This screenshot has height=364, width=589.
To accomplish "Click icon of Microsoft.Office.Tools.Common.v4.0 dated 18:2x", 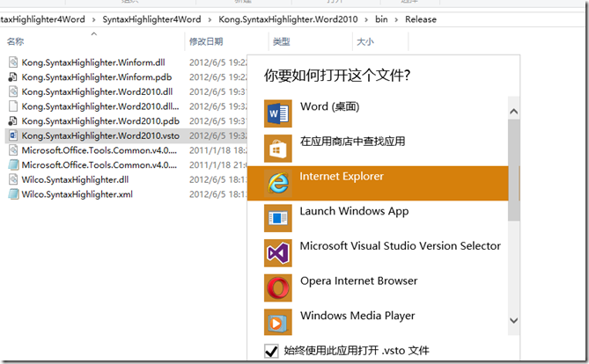I will [x=13, y=150].
